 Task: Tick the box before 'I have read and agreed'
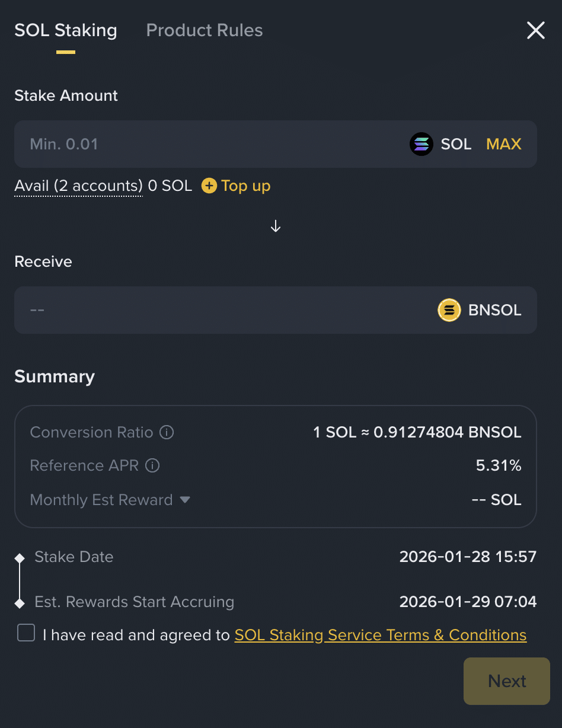25,633
